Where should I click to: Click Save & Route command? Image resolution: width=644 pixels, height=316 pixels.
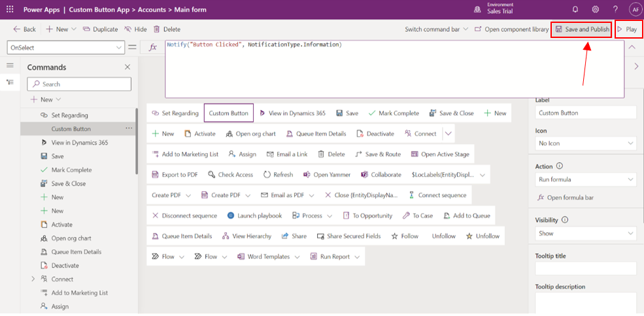pos(377,154)
